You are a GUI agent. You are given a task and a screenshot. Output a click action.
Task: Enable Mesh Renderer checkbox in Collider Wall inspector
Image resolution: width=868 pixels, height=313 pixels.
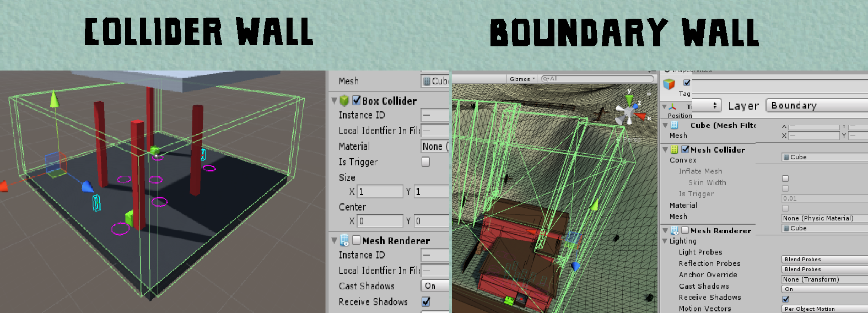coord(357,240)
